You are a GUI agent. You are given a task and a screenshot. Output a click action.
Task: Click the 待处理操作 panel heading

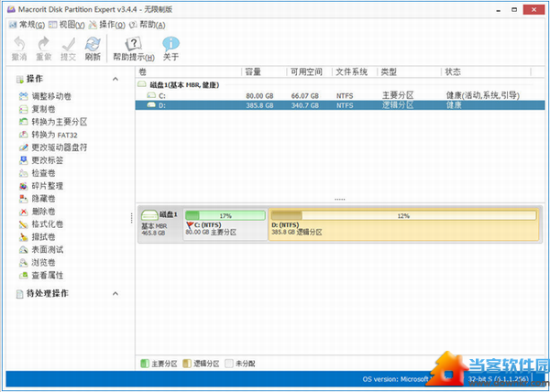[47, 294]
